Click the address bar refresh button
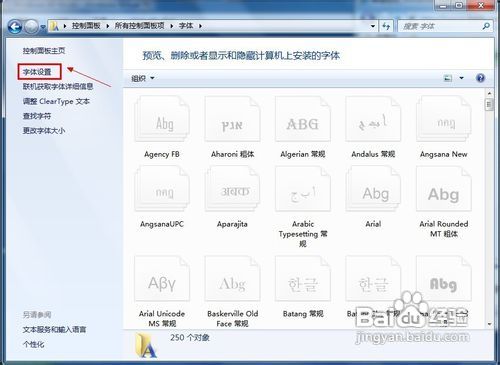The height and width of the screenshot is (365, 500). tap(386, 26)
